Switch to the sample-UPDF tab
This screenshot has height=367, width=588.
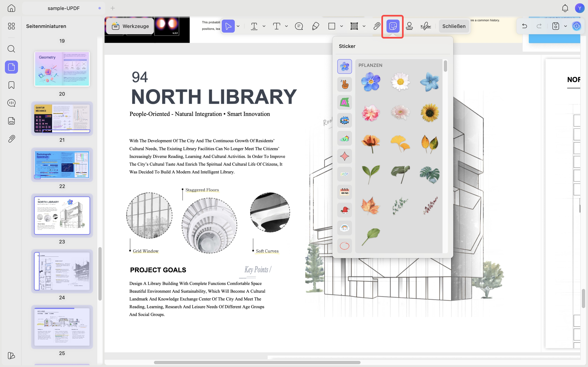tap(64, 8)
